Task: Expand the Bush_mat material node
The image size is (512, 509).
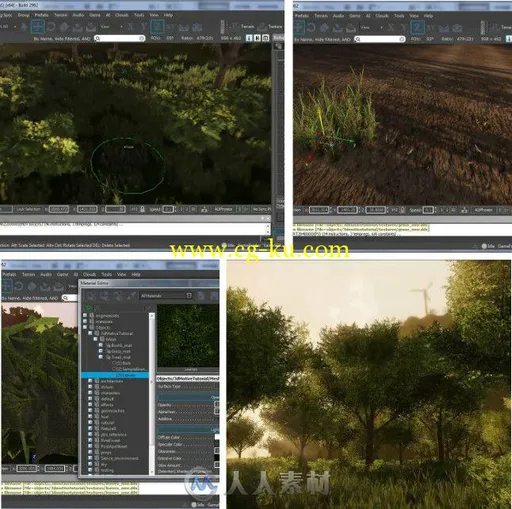Action: click(101, 345)
